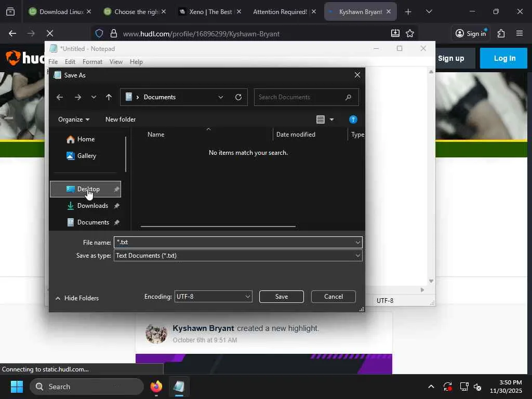This screenshot has height=399, width=532.
Task: Click the site padlock security icon
Action: 114,34
